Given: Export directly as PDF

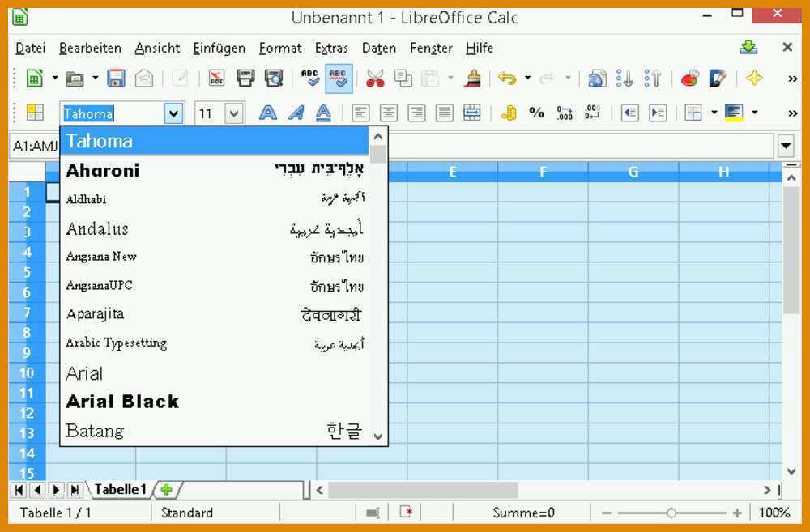Looking at the screenshot, I should click(x=216, y=79).
